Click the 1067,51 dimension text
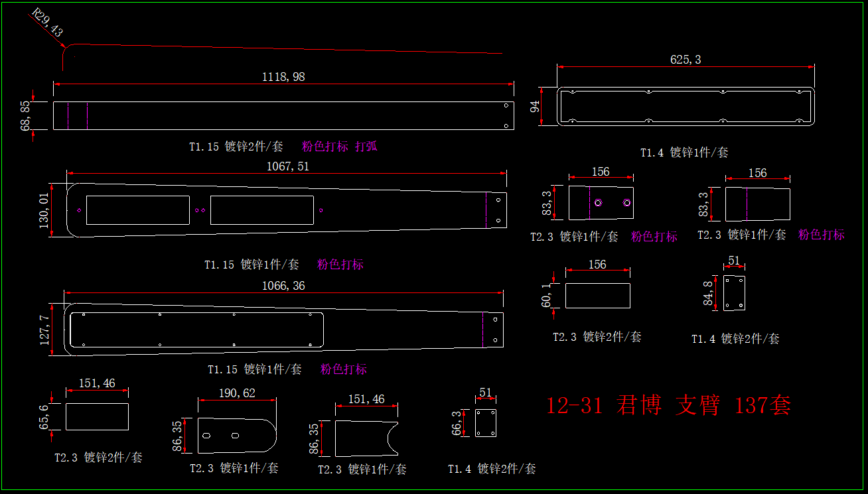This screenshot has width=868, height=494. coord(287,166)
